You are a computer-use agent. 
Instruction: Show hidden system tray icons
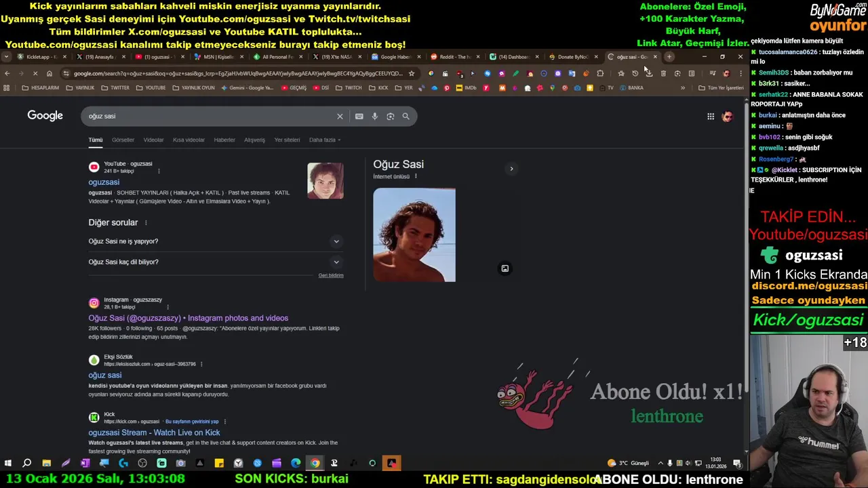click(660, 464)
